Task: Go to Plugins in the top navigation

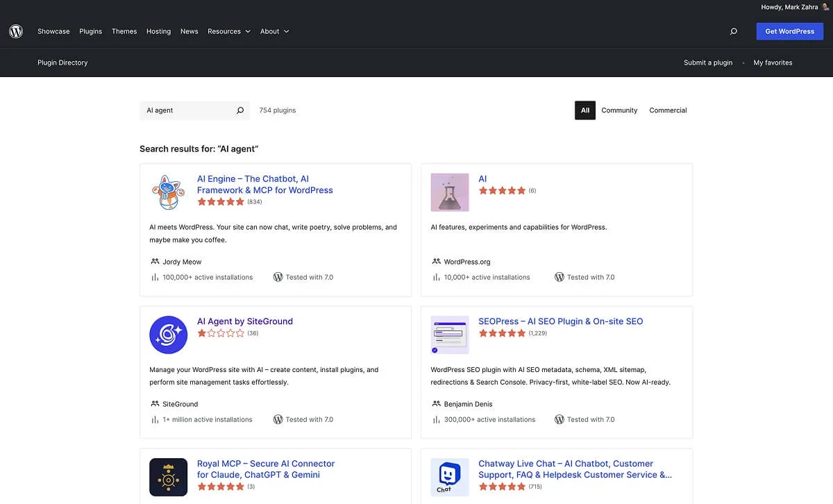Action: (x=91, y=31)
